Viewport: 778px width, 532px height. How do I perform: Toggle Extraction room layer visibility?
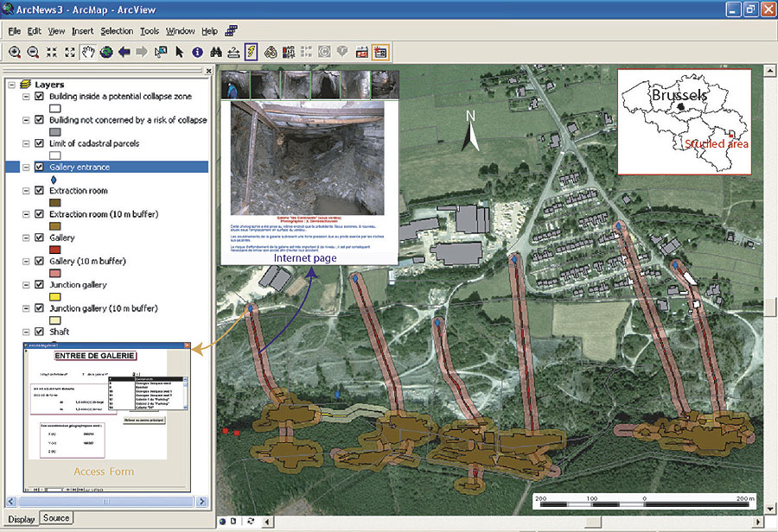[x=39, y=191]
